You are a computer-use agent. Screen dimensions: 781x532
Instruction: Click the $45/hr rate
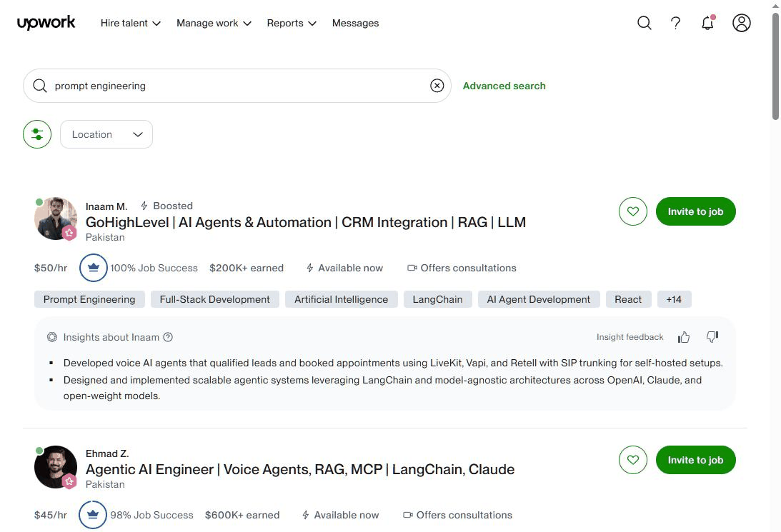(51, 515)
